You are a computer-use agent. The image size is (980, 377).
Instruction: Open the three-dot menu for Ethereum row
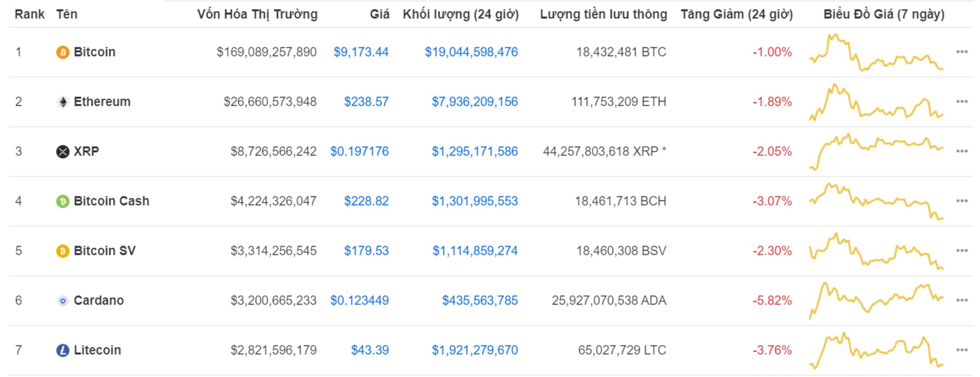(962, 102)
